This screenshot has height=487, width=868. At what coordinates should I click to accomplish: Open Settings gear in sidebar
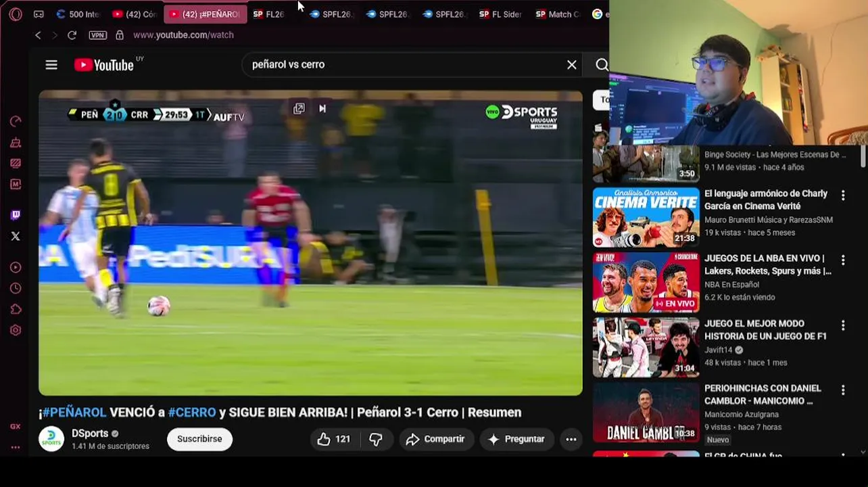(16, 330)
